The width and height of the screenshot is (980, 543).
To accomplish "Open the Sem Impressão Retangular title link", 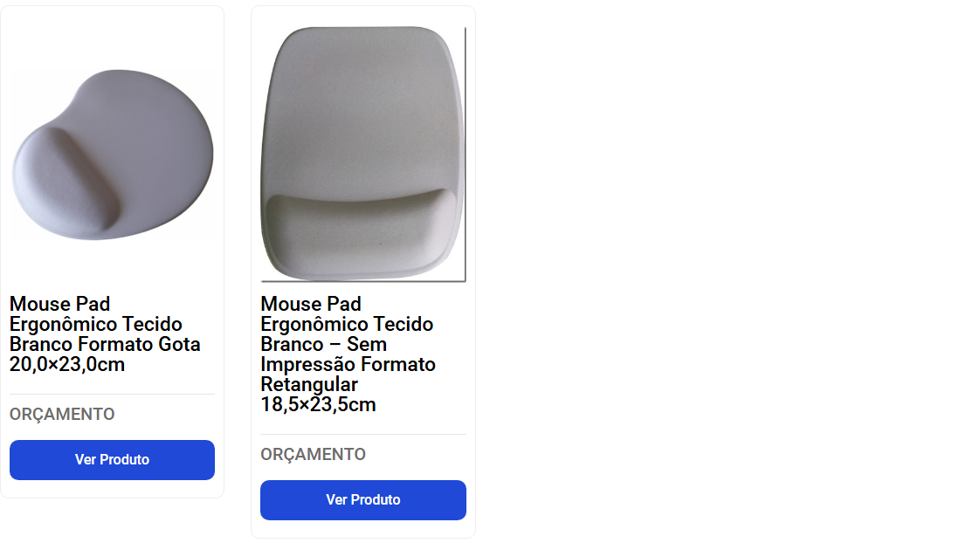I will click(x=349, y=354).
